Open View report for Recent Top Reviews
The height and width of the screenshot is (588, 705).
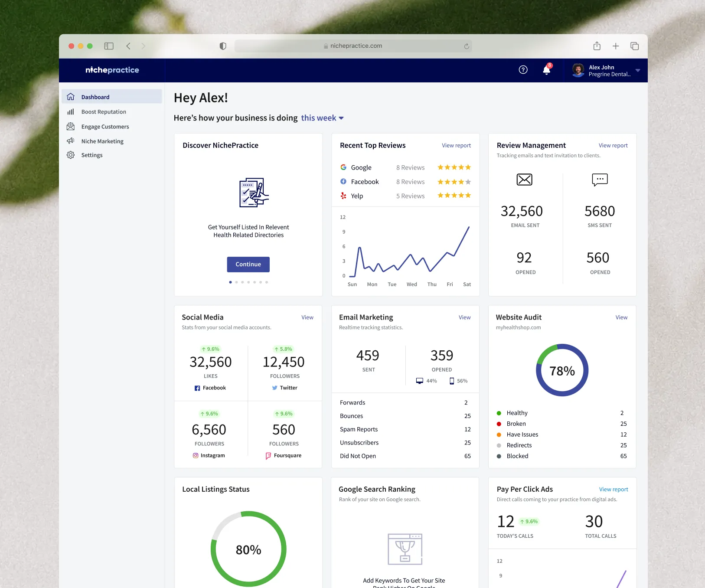tap(456, 146)
